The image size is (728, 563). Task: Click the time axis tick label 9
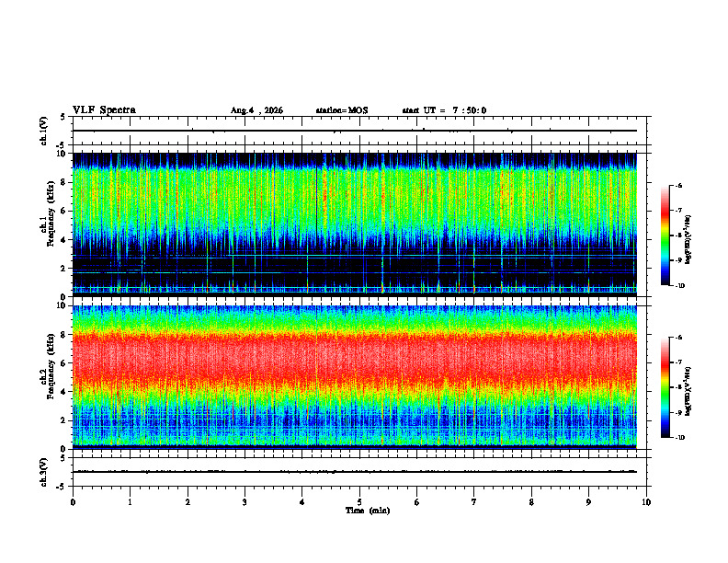coord(588,502)
